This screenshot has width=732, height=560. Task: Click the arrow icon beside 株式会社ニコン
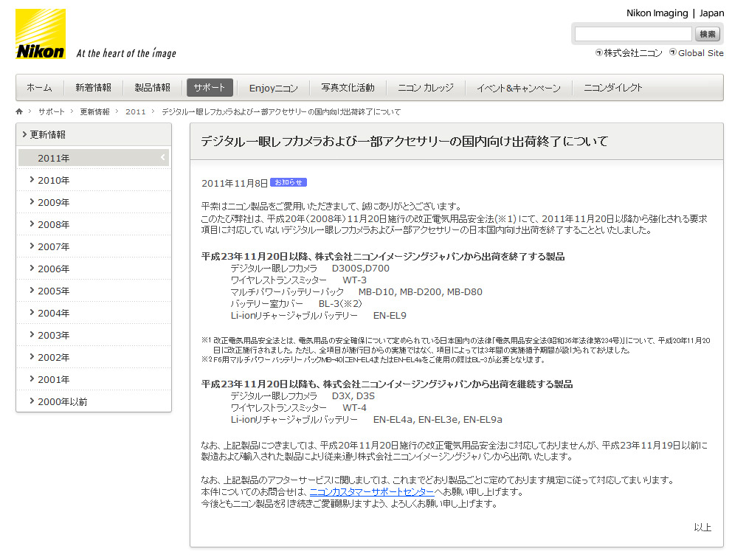(599, 52)
